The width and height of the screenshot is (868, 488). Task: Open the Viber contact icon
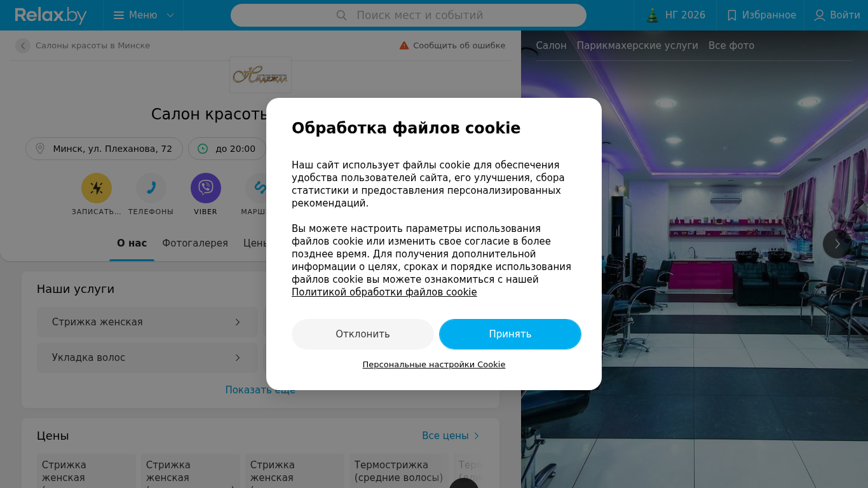[206, 188]
